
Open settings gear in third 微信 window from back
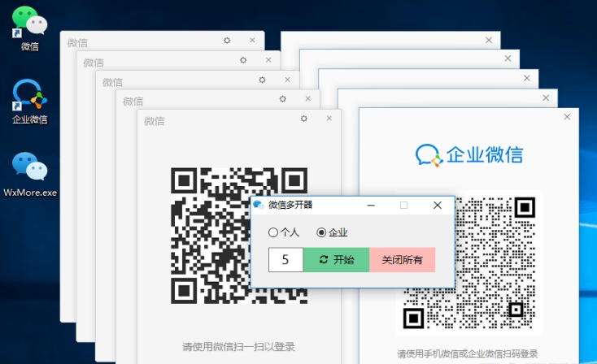262,80
